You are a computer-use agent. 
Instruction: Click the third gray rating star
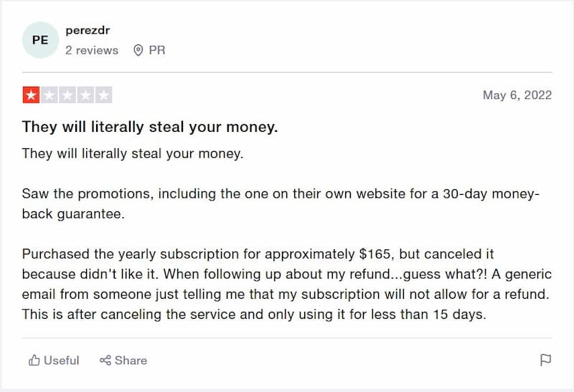(67, 95)
